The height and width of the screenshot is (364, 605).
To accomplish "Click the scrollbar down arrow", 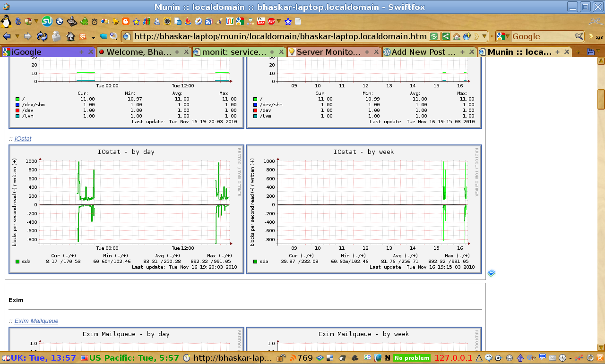I will [601, 347].
